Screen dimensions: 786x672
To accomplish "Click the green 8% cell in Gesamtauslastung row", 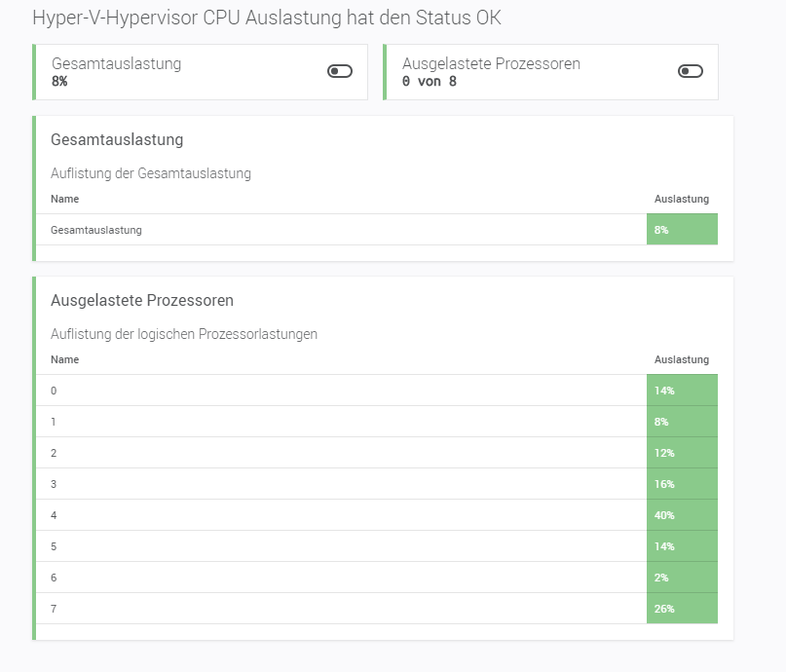I will coord(682,230).
